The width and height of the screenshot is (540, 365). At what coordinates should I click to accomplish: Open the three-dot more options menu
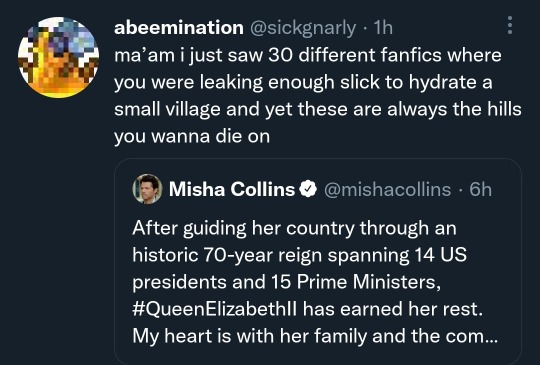pos(510,25)
